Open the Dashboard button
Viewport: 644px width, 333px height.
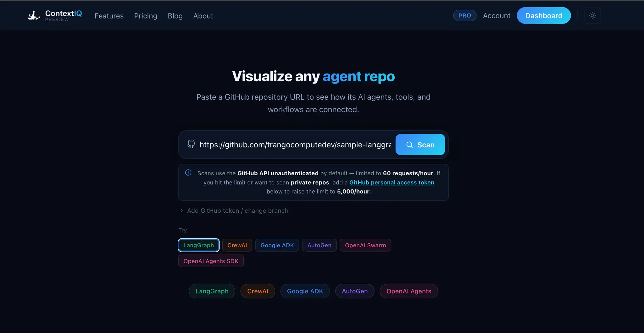544,15
